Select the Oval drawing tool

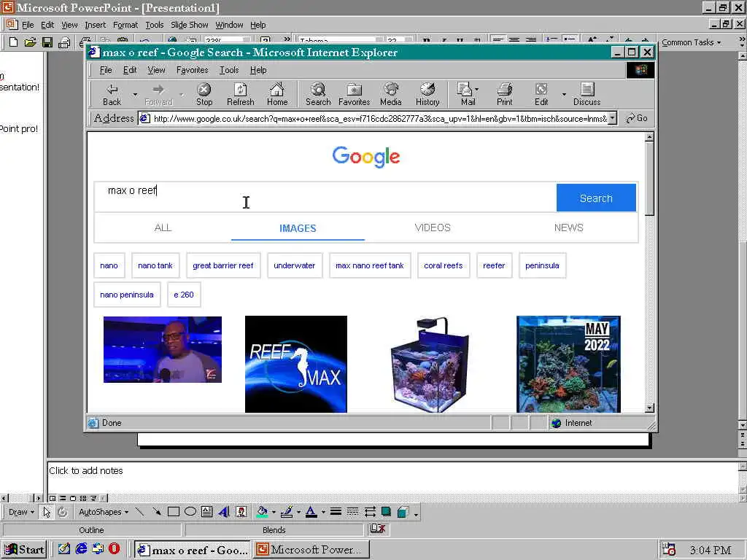coord(190,512)
